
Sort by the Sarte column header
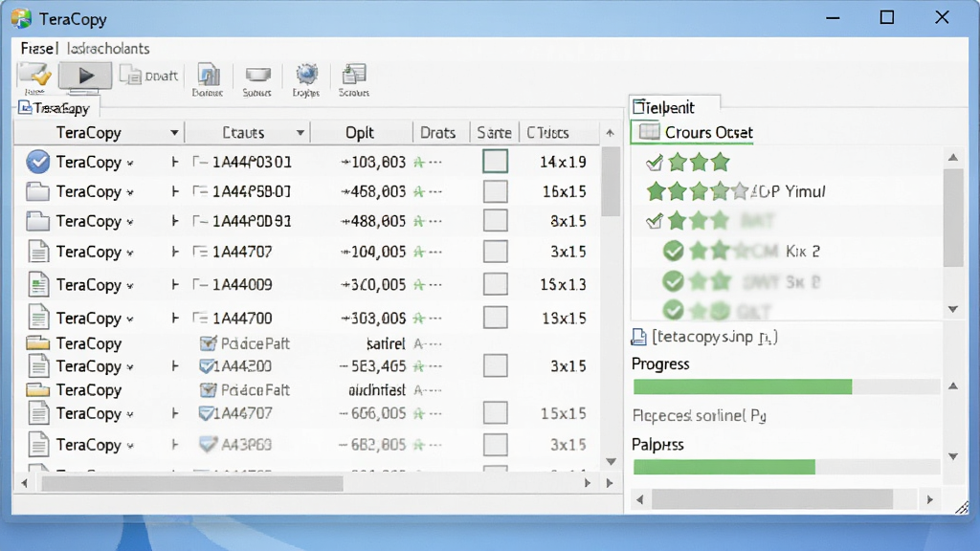click(494, 133)
